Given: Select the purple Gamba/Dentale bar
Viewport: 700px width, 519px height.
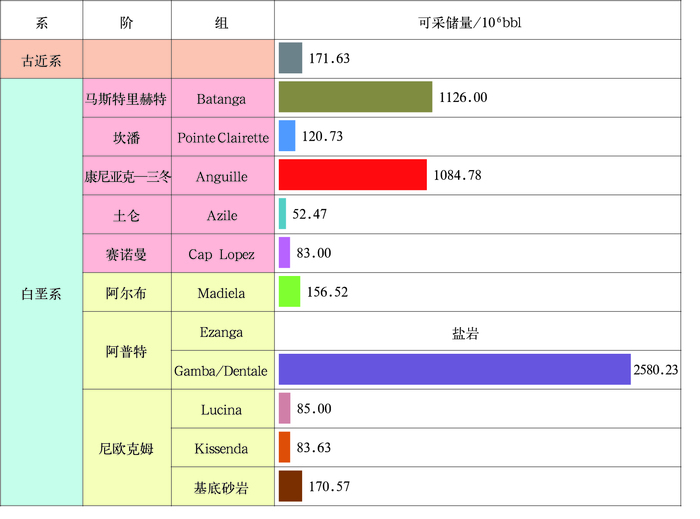Looking at the screenshot, I should [x=454, y=370].
